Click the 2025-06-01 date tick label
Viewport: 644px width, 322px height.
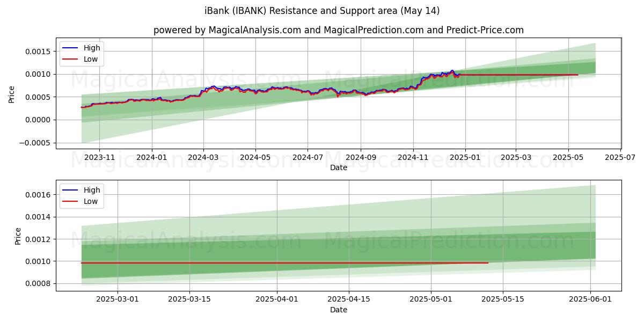coord(590,300)
